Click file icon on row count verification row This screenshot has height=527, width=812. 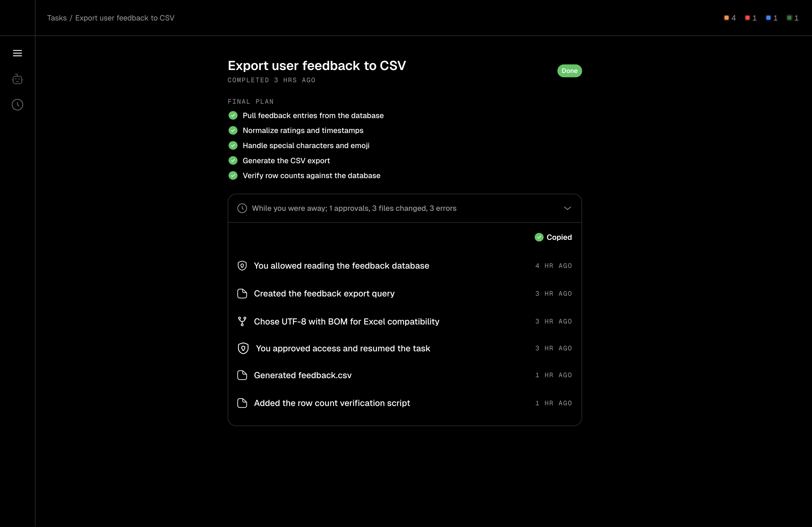point(242,403)
